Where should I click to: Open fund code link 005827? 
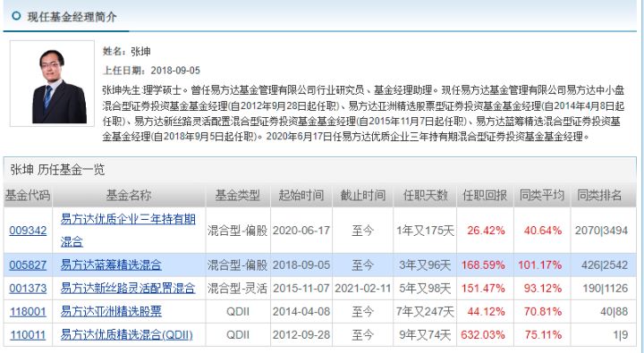(x=28, y=265)
